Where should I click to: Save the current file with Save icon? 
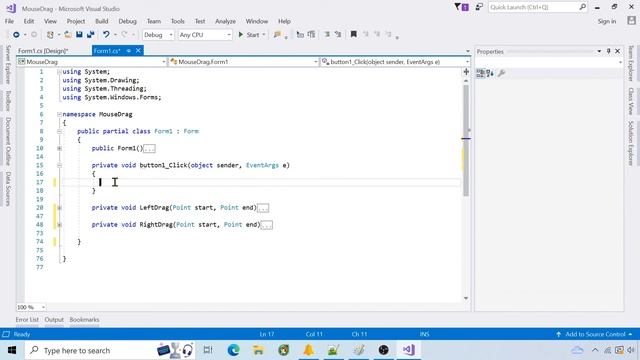[x=79, y=35]
